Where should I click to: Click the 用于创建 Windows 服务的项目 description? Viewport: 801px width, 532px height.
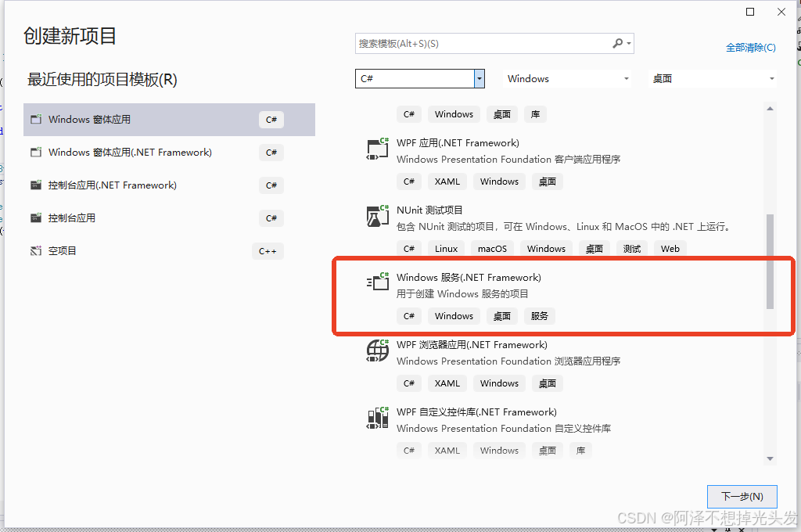coord(462,294)
